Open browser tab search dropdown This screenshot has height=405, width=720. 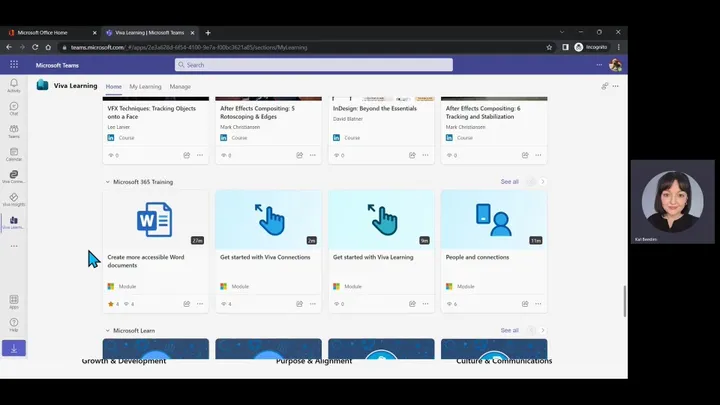pyautogui.click(x=562, y=32)
